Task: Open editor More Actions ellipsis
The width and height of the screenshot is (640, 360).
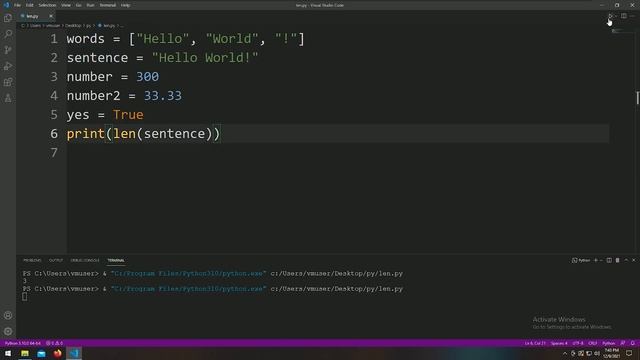Action: (x=632, y=16)
